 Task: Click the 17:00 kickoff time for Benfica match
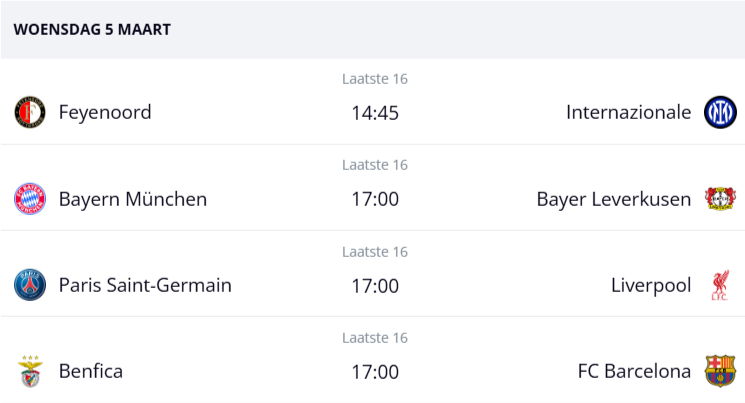tap(375, 372)
